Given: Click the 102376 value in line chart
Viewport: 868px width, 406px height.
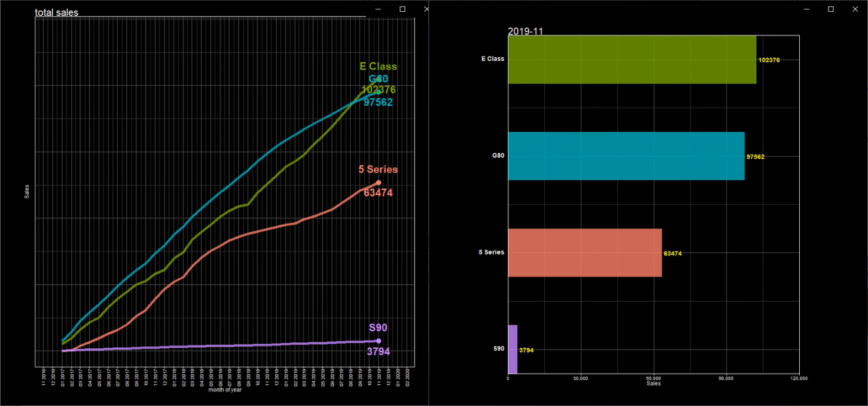Looking at the screenshot, I should 378,89.
